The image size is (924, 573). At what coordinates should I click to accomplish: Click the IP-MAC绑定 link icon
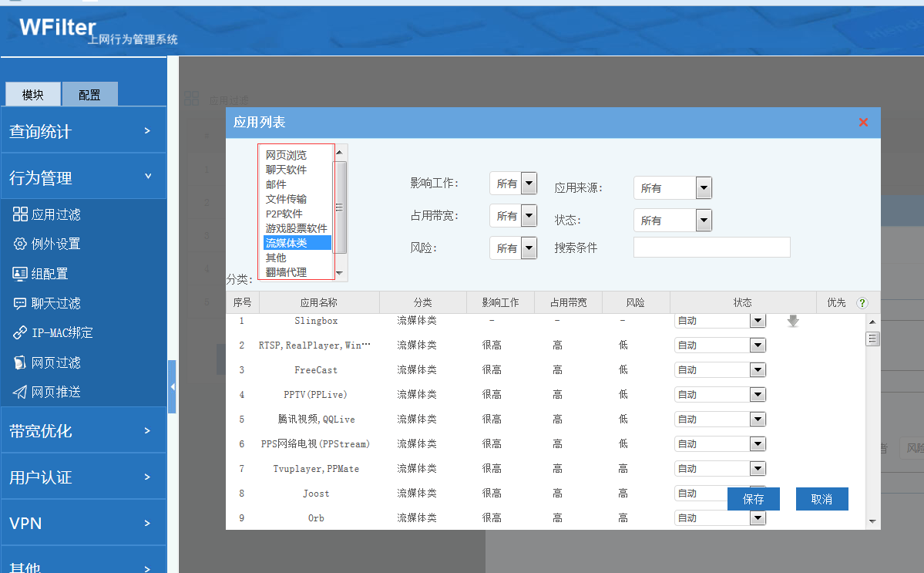pos(20,333)
